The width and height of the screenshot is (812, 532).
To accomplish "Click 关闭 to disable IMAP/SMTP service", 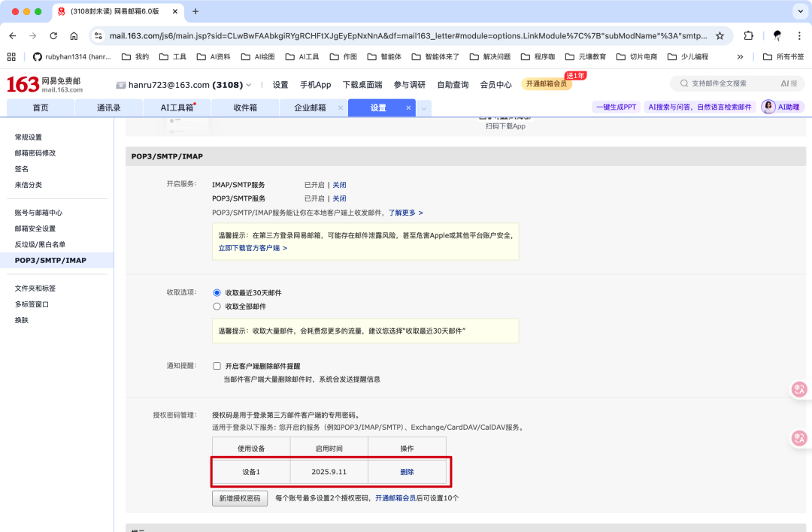I will point(339,184).
